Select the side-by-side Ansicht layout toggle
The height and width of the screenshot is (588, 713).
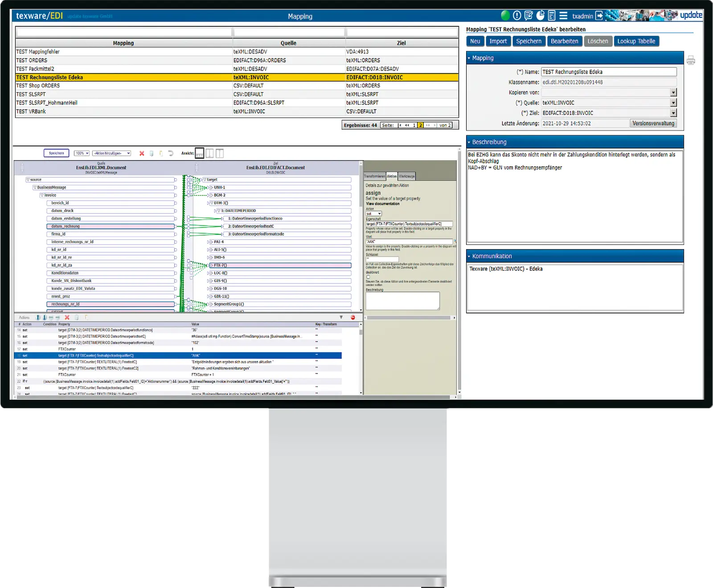(x=209, y=153)
